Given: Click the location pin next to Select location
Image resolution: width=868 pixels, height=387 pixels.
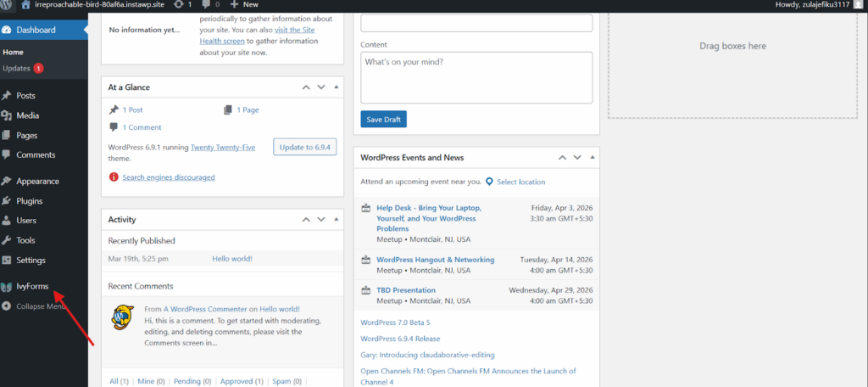Looking at the screenshot, I should (489, 182).
